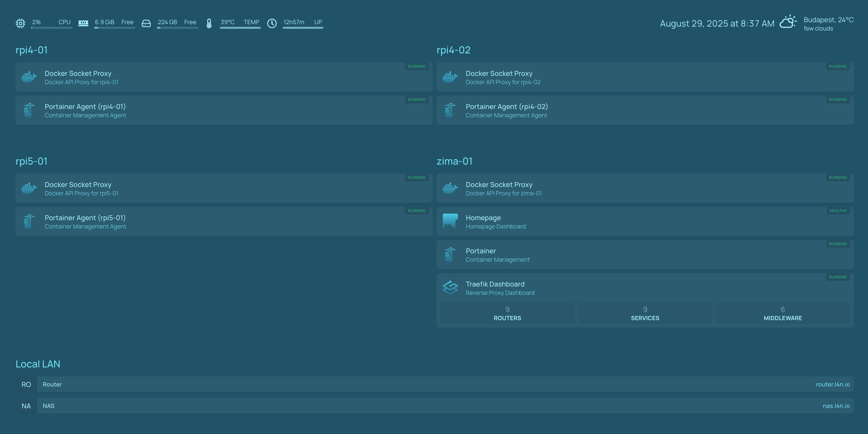Click RUNNING status on Portainer Agent (rpi5-01)

(417, 211)
